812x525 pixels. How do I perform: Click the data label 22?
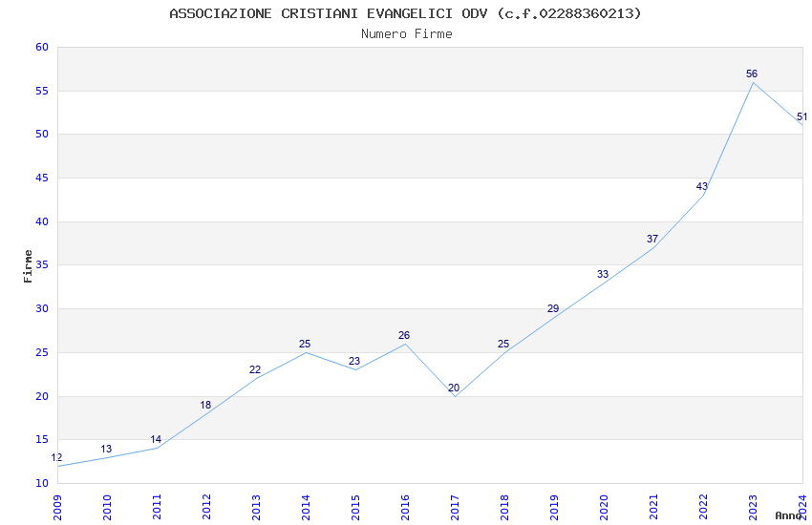pos(255,369)
